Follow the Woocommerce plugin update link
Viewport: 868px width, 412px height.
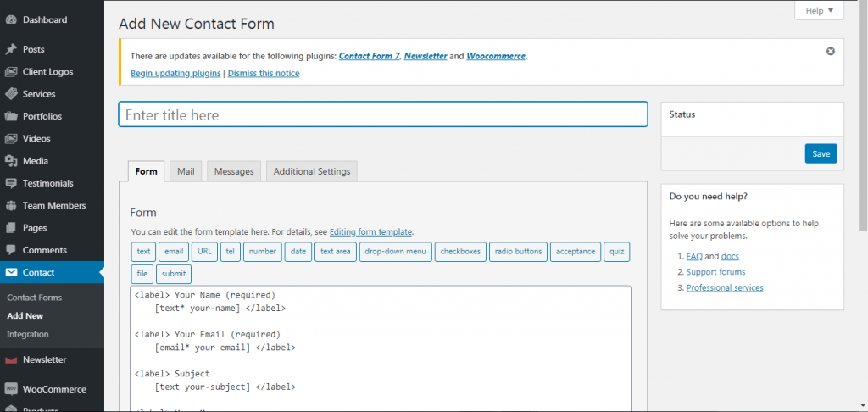[496, 56]
